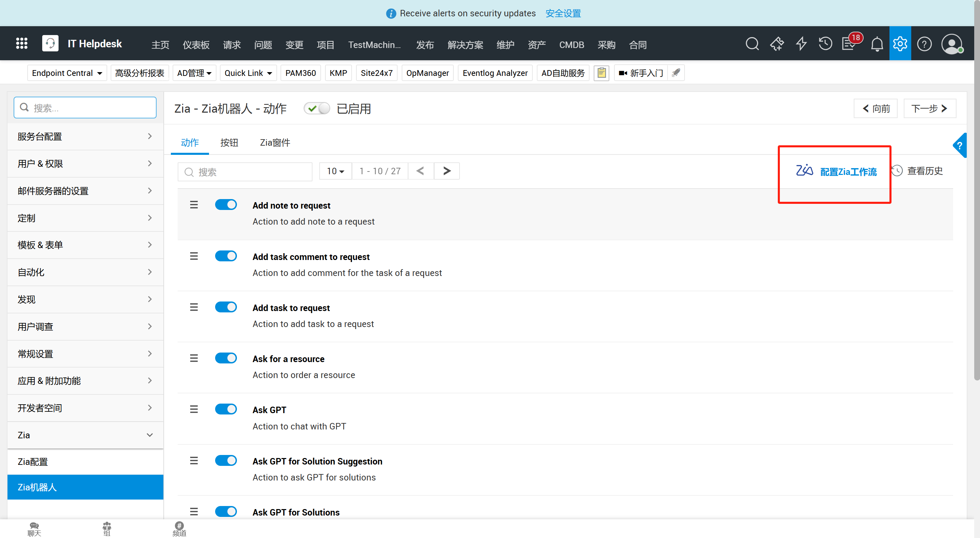
Task: Open the recent items history icon
Action: click(x=825, y=44)
